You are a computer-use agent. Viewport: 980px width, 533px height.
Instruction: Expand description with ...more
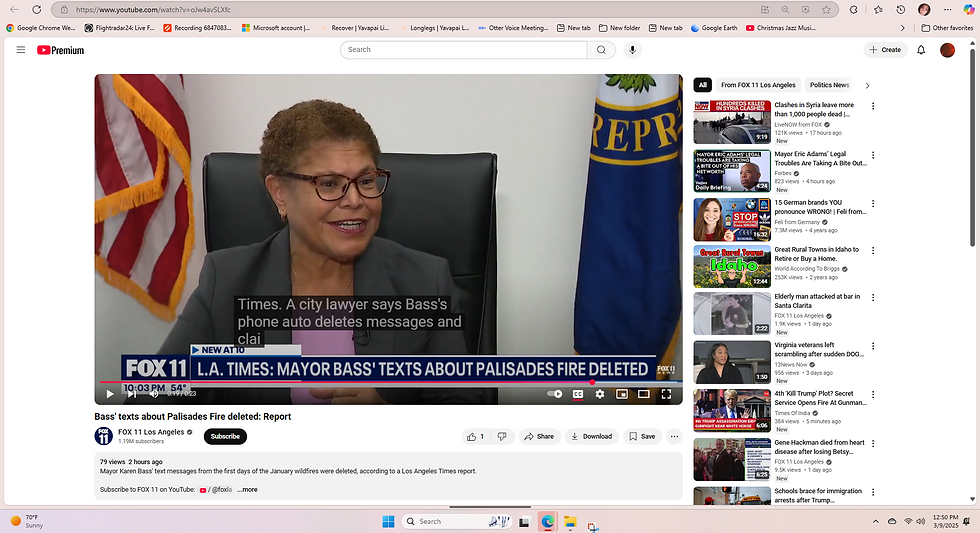(248, 489)
